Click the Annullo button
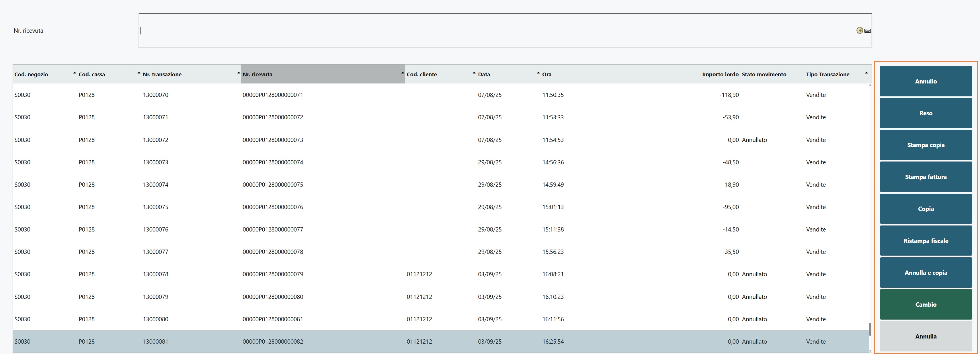 point(926,81)
